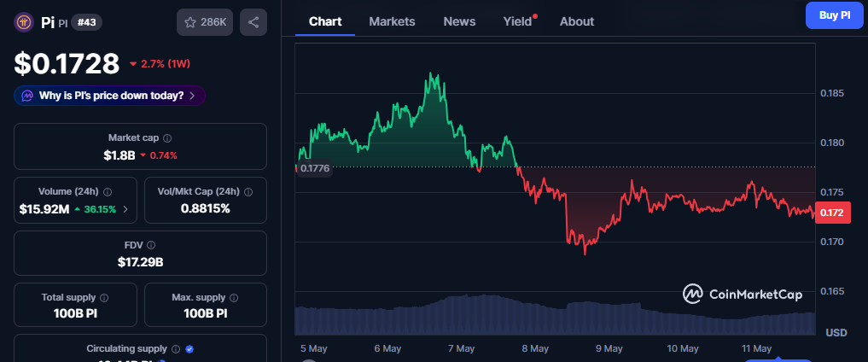Click the Total supply info icon
Screen dimensions: 868x362
pyautogui.click(x=105, y=298)
